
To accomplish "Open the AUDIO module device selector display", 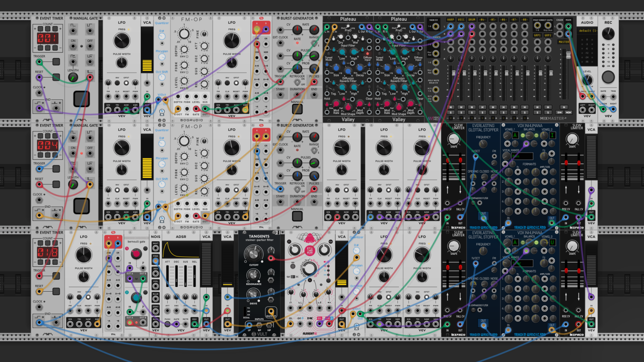I will coord(587,31).
